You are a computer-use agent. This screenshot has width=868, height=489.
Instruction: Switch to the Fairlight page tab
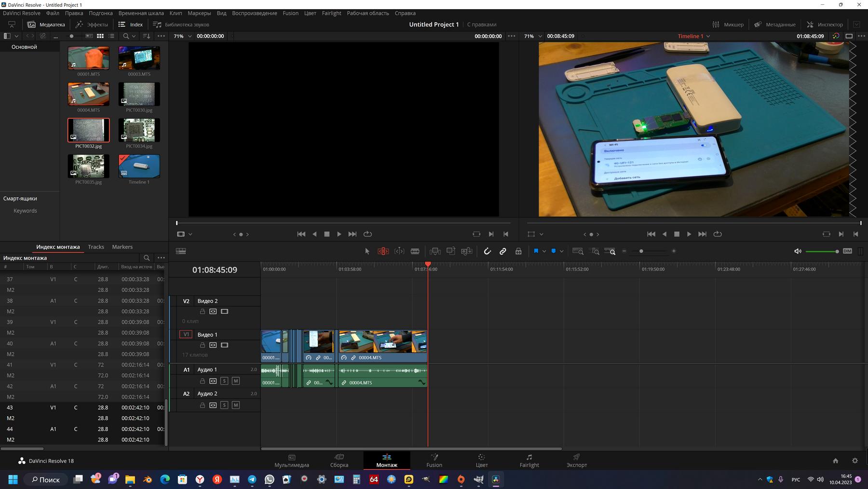click(529, 461)
